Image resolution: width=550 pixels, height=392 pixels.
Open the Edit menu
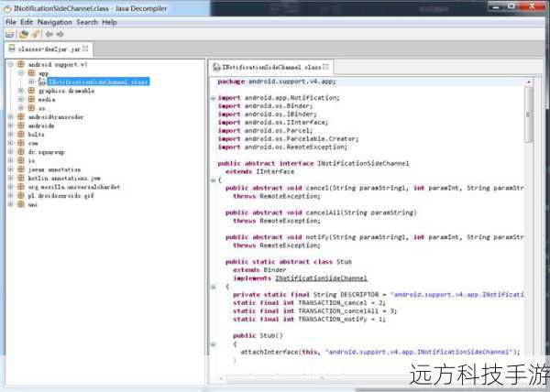[x=27, y=22]
